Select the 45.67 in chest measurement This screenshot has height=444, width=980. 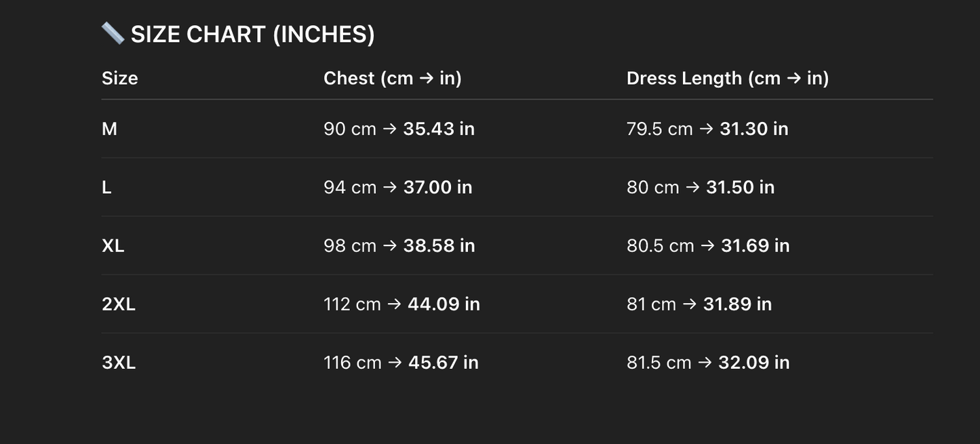[443, 363]
